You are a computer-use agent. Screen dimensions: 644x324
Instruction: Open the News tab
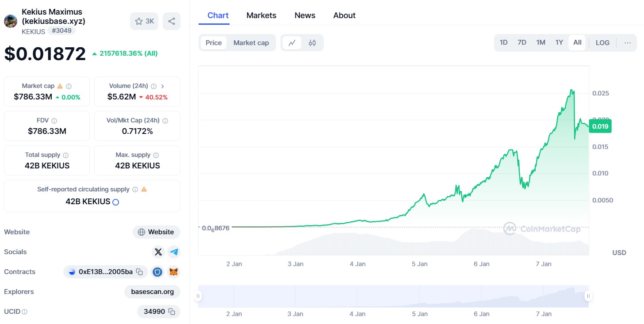click(x=305, y=15)
